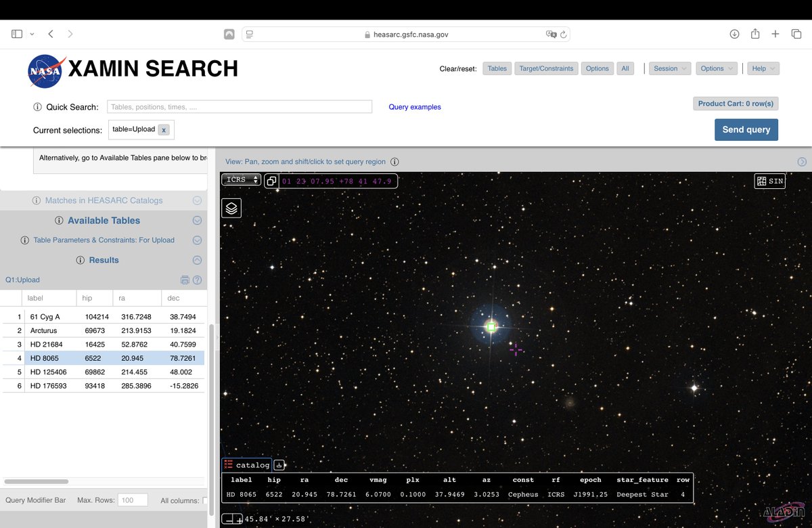Reset Tables selection
This screenshot has height=528, width=812.
coord(497,68)
